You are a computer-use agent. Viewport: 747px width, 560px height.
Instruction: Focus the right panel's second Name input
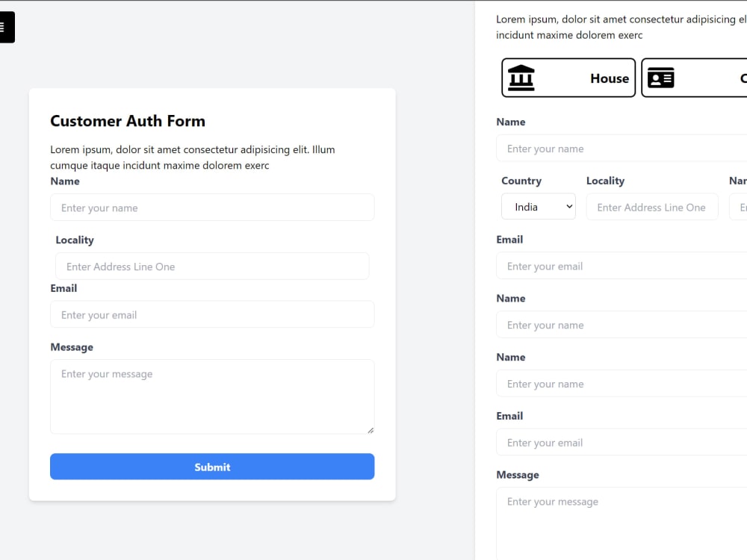622,325
